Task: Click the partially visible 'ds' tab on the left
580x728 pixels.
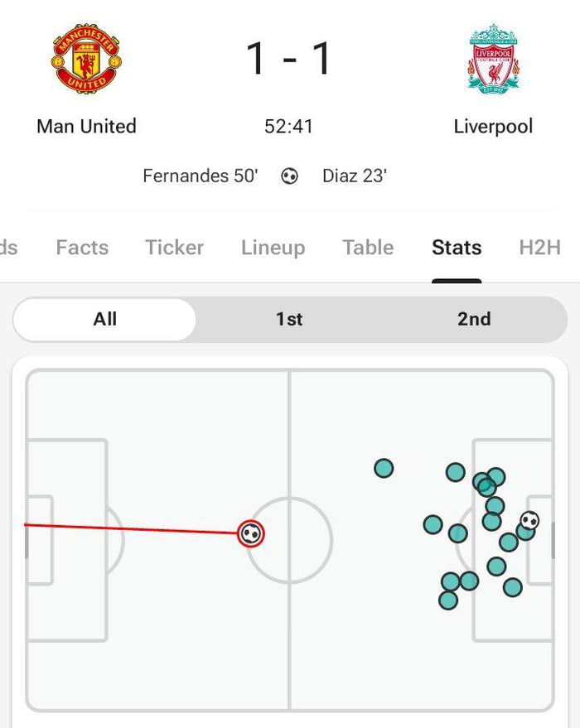Action: 8,247
